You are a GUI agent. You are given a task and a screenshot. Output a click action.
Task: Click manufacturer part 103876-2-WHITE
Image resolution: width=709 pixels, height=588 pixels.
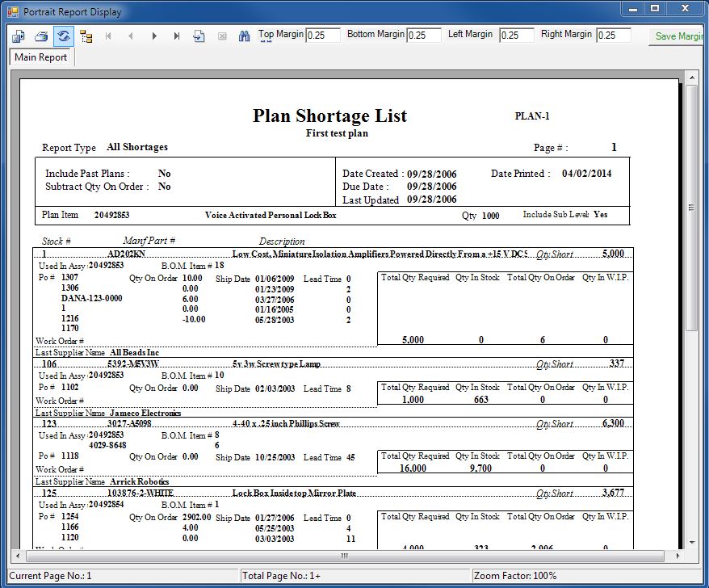[141, 493]
